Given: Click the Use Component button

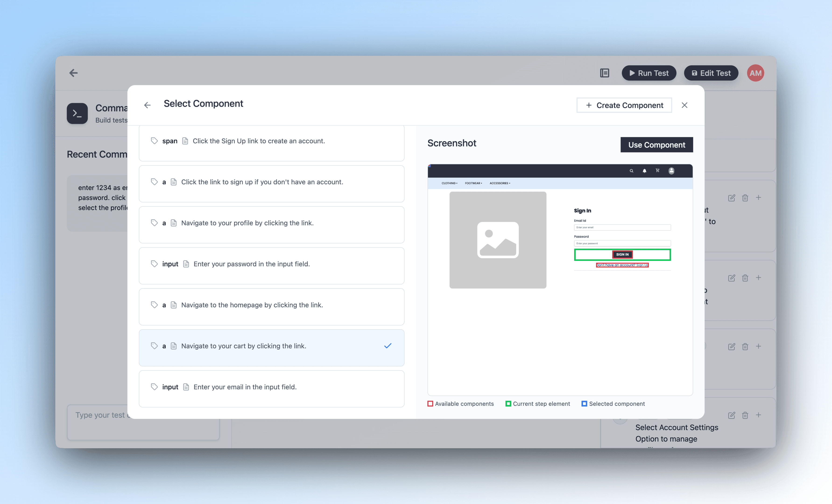Looking at the screenshot, I should coord(656,144).
